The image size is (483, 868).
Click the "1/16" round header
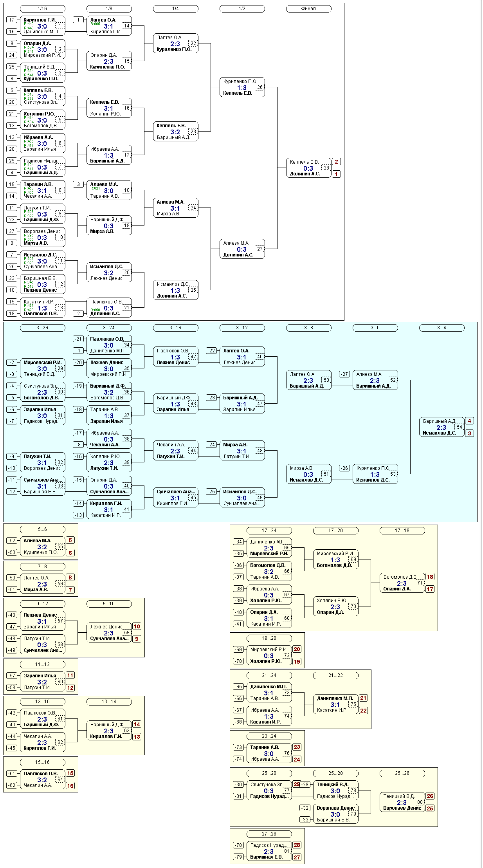[x=42, y=9]
